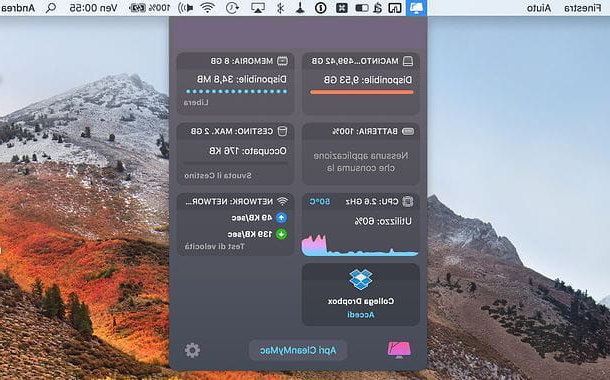Click the NETWORK header label
The width and height of the screenshot is (610, 380).
pyautogui.click(x=229, y=201)
